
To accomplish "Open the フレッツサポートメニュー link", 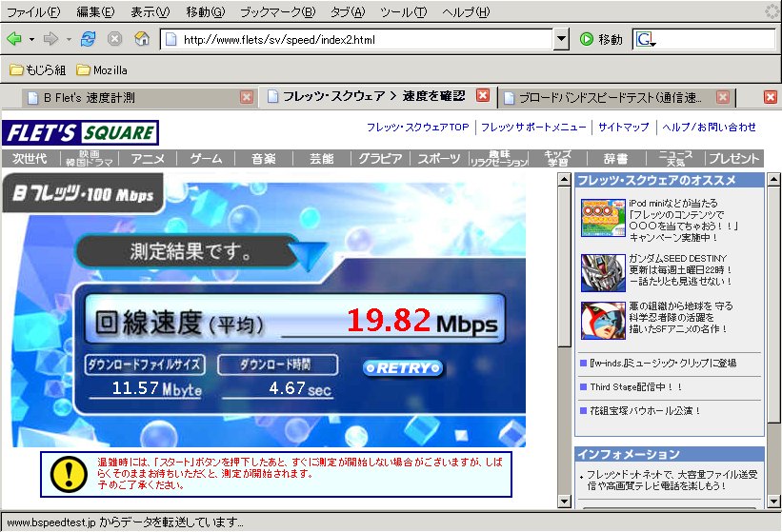I will coord(533,127).
